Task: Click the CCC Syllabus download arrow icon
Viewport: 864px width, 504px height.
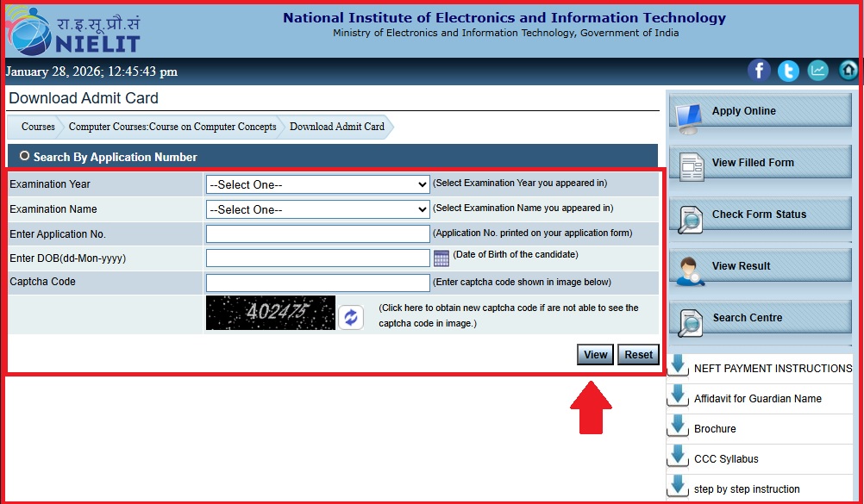Action: click(x=678, y=457)
